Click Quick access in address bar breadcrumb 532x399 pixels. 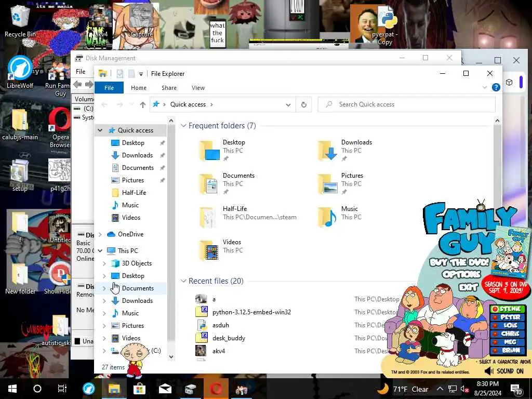[188, 104]
